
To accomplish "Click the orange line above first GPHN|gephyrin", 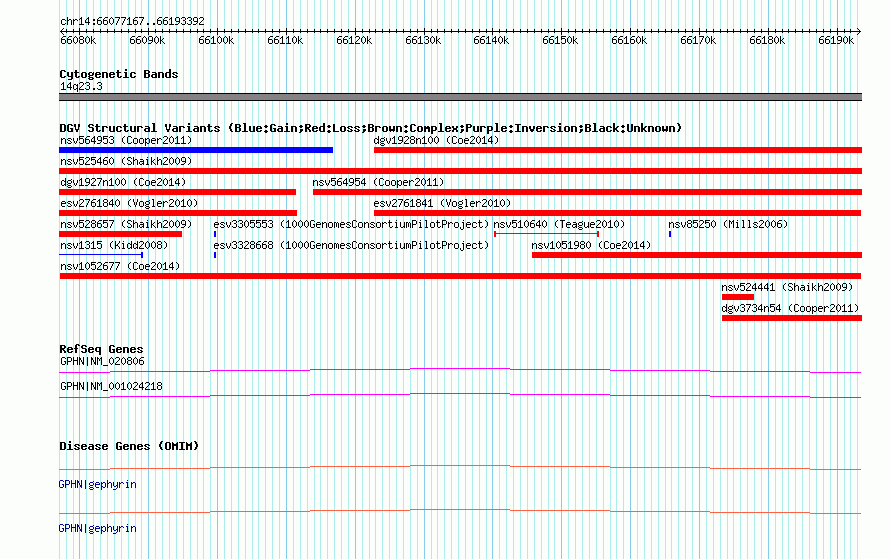I will click(460, 468).
